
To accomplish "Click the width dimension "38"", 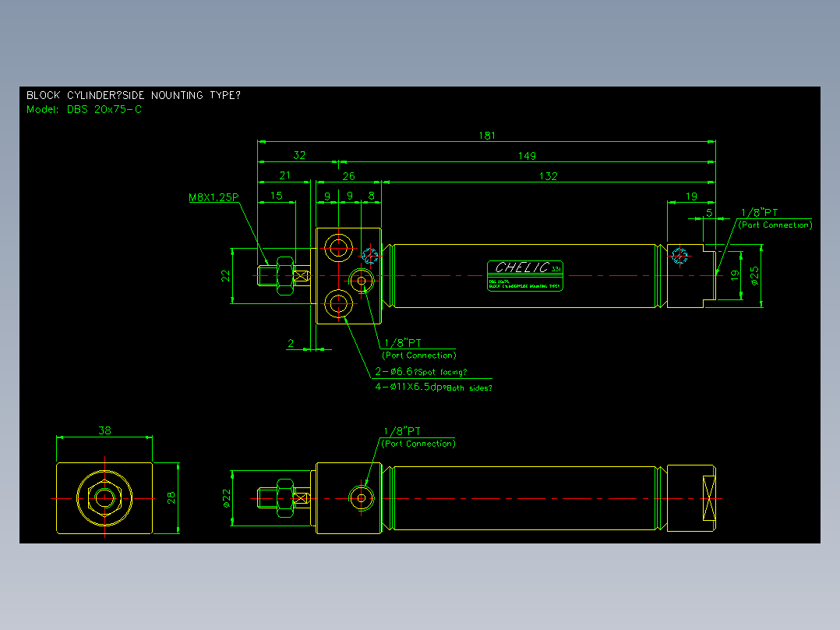I will click(x=104, y=430).
